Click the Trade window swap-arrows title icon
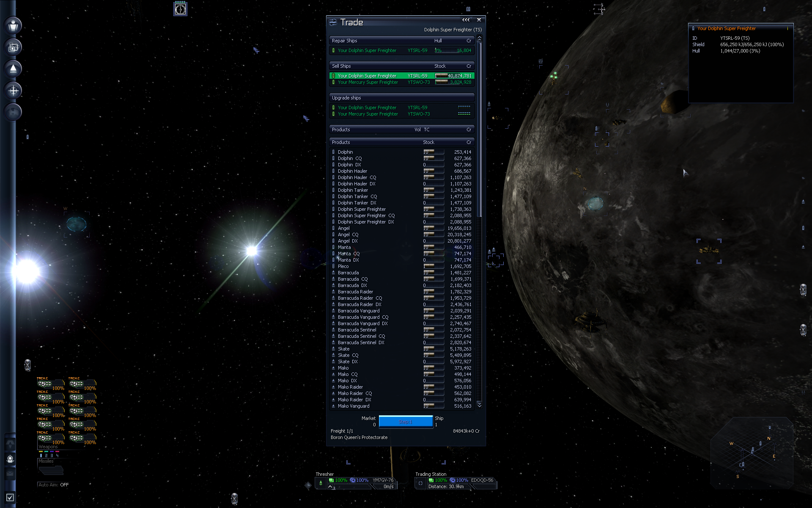The width and height of the screenshot is (812, 508). [333, 22]
